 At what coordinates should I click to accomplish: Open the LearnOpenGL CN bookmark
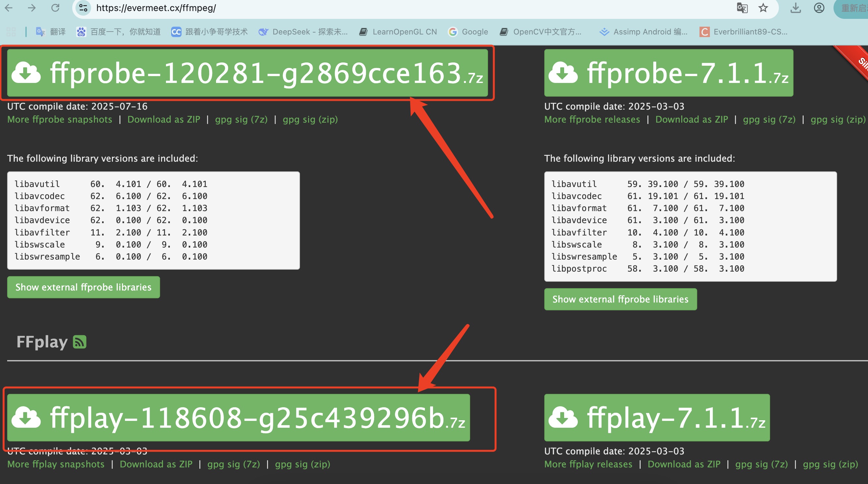tap(398, 32)
